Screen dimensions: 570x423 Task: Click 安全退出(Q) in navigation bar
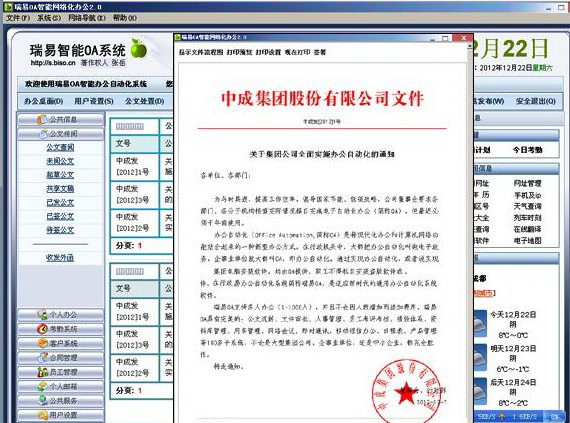[x=535, y=101]
